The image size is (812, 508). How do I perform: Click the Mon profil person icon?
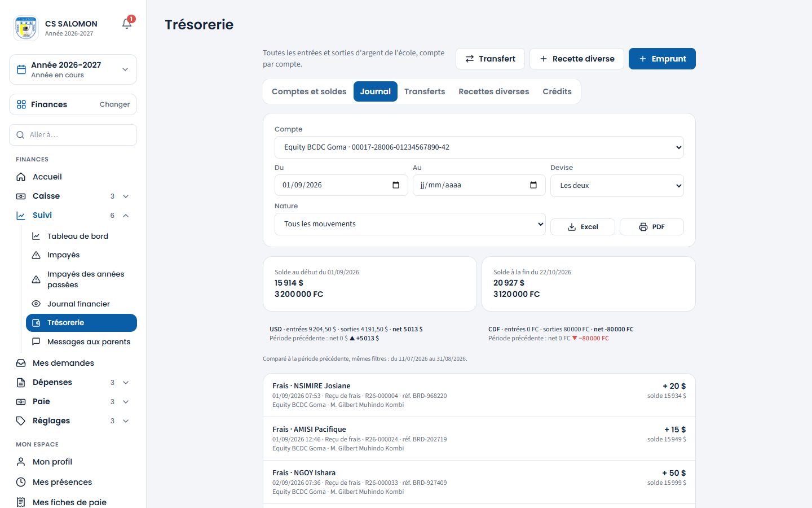click(x=21, y=462)
